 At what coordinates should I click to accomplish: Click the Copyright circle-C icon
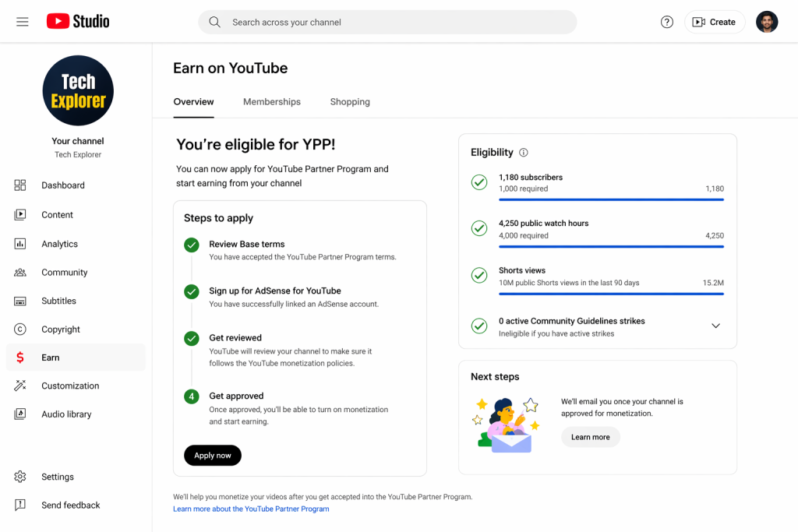pyautogui.click(x=19, y=329)
